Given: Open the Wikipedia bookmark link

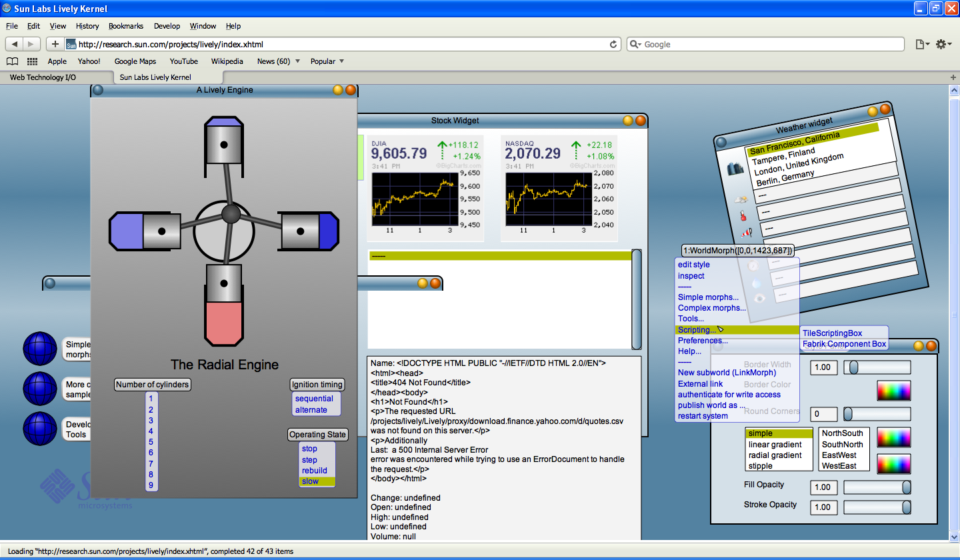Looking at the screenshot, I should pos(227,61).
